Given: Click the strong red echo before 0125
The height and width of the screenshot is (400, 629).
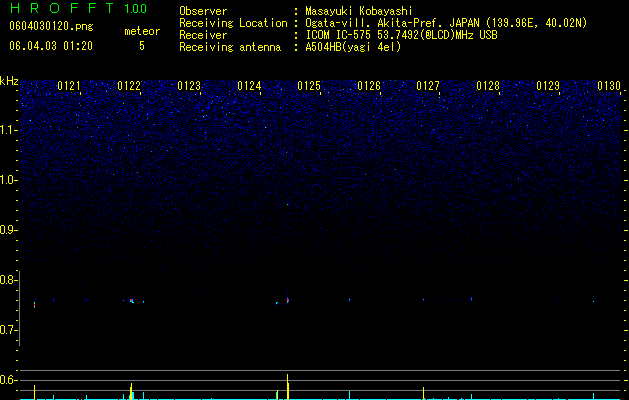Looking at the screenshot, I should (288, 300).
